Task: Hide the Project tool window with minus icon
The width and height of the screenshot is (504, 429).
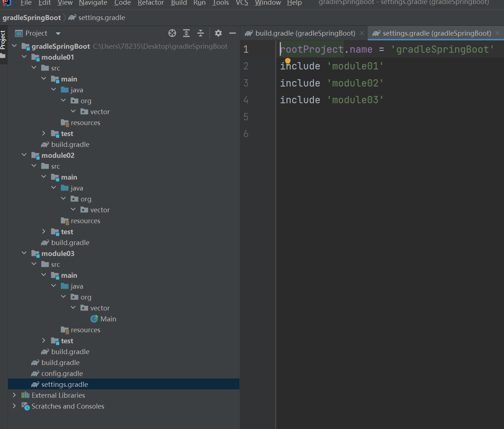Action: pos(233,33)
